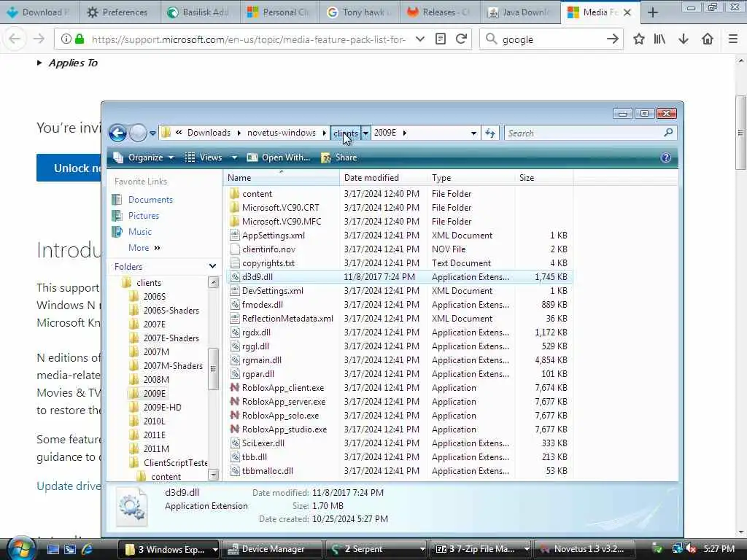Expand Applies To section on webpage
This screenshot has width=747, height=560.
pyautogui.click(x=68, y=63)
